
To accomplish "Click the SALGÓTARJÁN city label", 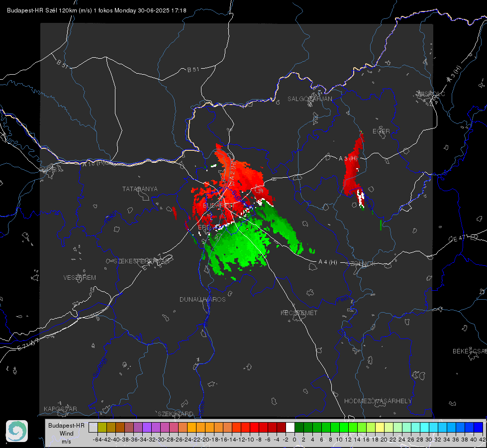I will click(x=309, y=99).
